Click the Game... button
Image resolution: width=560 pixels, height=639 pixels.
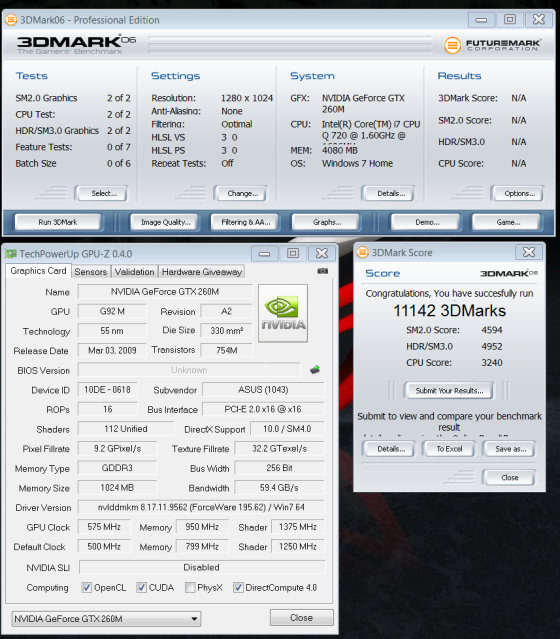507,222
